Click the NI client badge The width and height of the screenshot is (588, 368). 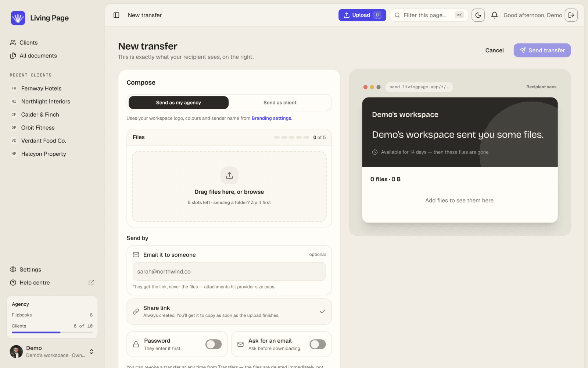pyautogui.click(x=14, y=102)
